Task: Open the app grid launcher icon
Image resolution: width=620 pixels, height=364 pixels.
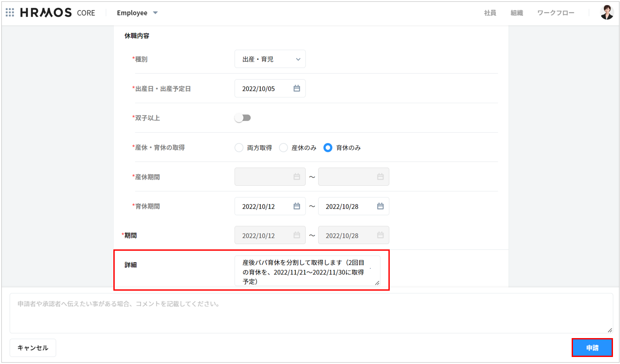Action: [x=10, y=12]
